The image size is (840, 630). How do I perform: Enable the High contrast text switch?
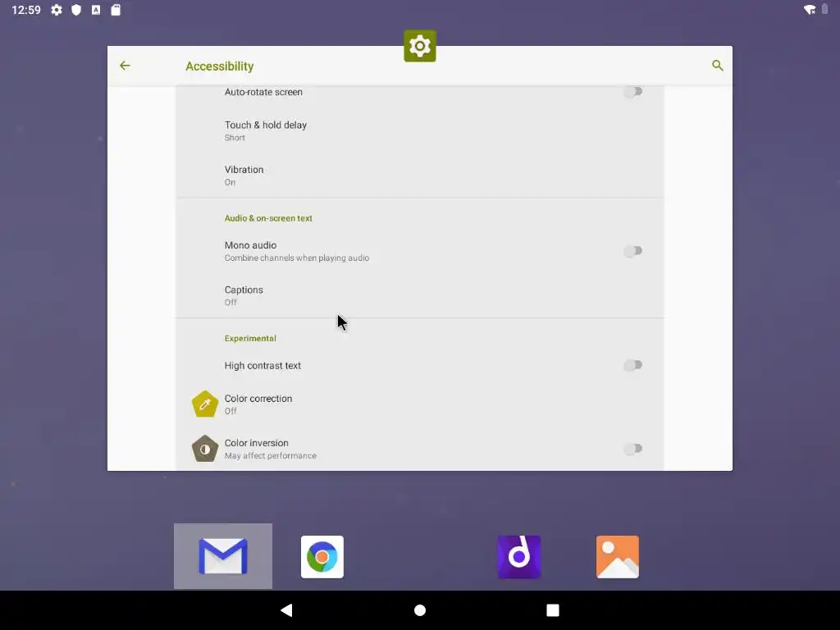tap(632, 365)
